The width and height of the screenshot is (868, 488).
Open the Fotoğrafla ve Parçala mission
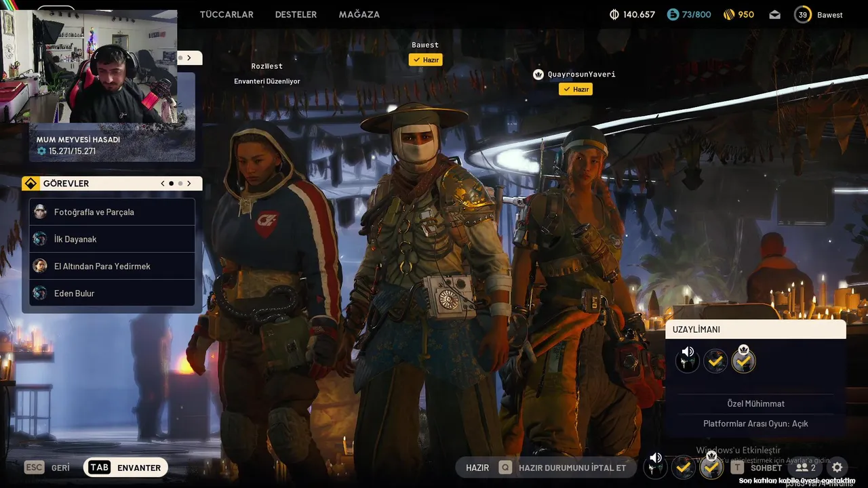112,211
